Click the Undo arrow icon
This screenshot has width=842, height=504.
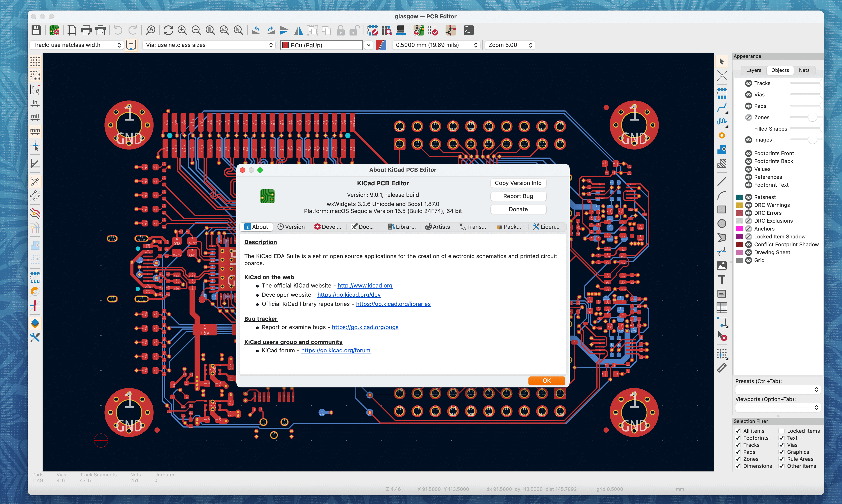coord(118,30)
